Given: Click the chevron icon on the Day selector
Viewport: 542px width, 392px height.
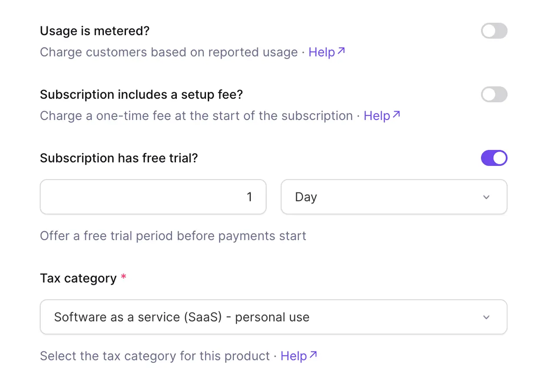Looking at the screenshot, I should pyautogui.click(x=486, y=197).
